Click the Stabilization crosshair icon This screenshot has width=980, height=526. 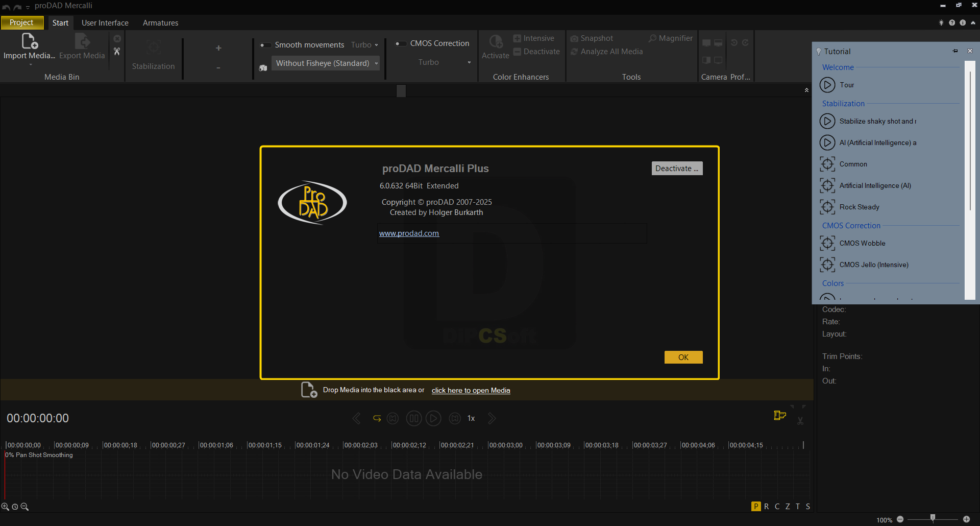click(x=154, y=47)
